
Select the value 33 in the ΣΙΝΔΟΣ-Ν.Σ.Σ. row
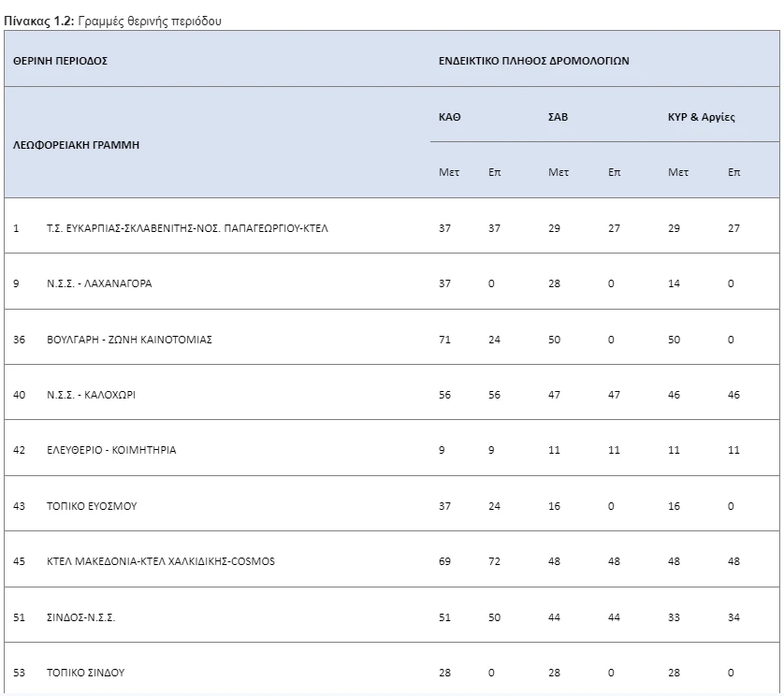pos(674,617)
